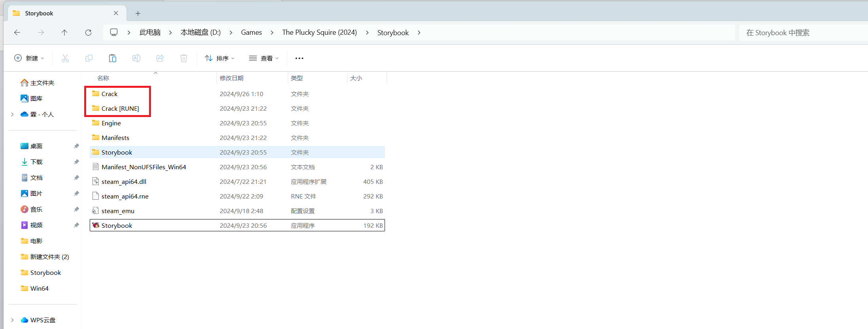Viewport: 868px width, 329px height.
Task: Click the Storybook tab title
Action: click(39, 13)
